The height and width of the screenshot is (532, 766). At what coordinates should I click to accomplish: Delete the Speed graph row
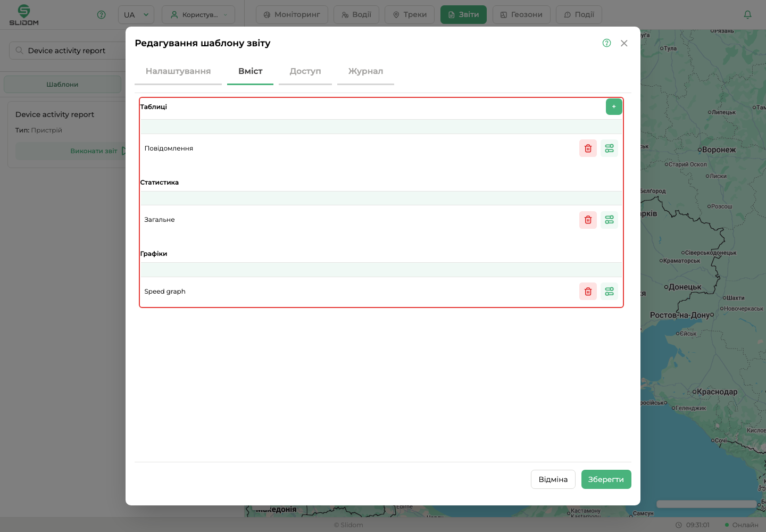588,292
